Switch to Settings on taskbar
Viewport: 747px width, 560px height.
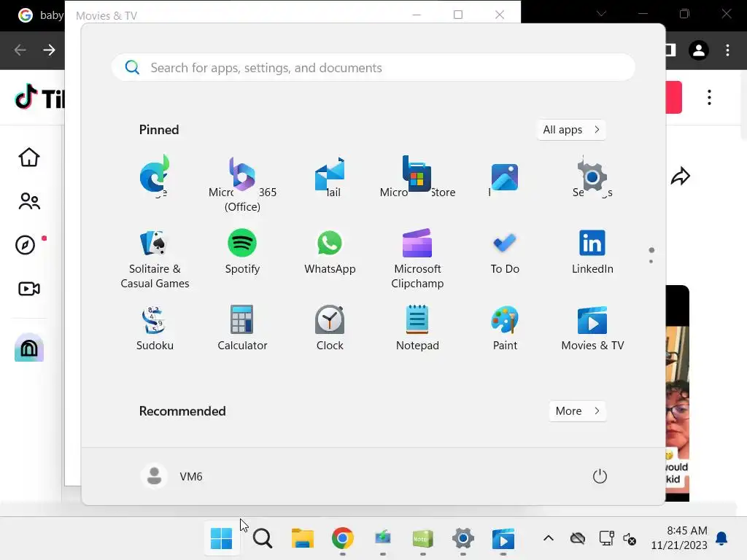pyautogui.click(x=463, y=539)
